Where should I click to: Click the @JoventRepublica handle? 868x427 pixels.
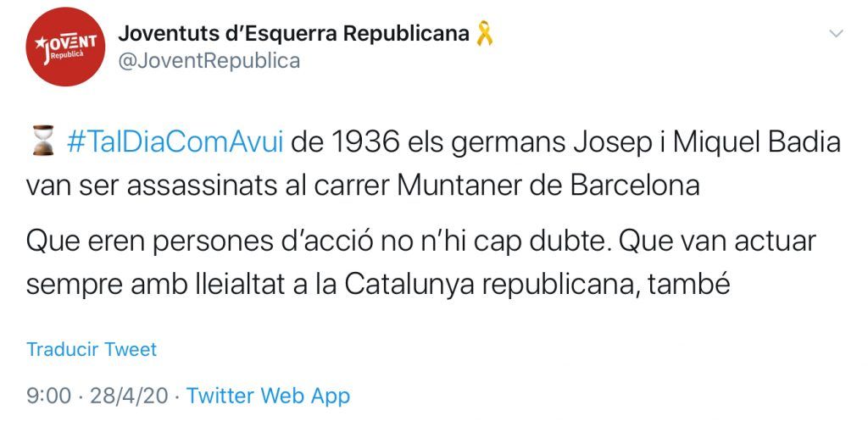pyautogui.click(x=209, y=61)
